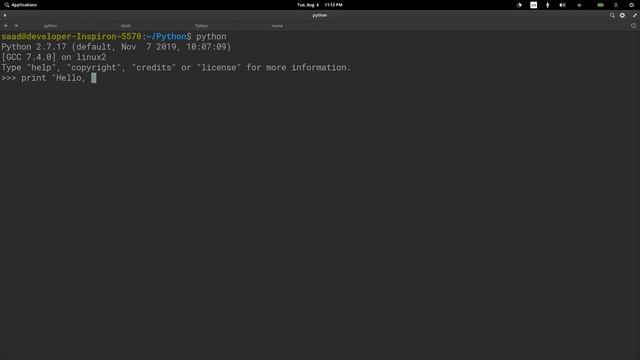Screen dimensions: 640x360
Task: Open the terminal settings gear menu
Action: point(622,15)
